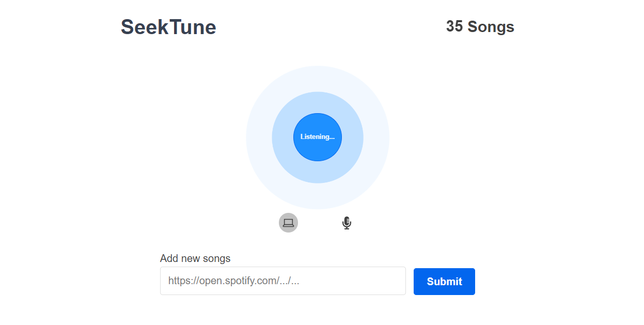Click the laptop speaker icon below the circle
Image resolution: width=644 pixels, height=325 pixels.
288,222
